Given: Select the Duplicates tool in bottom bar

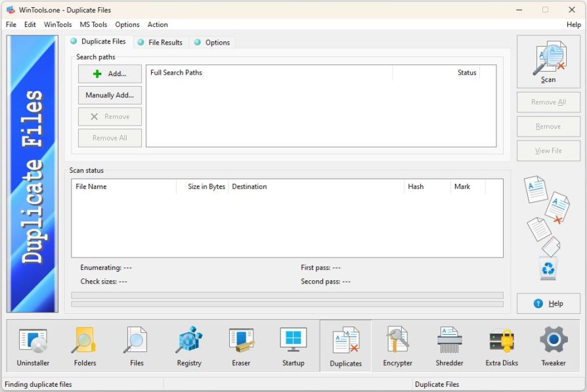Looking at the screenshot, I should (x=345, y=346).
